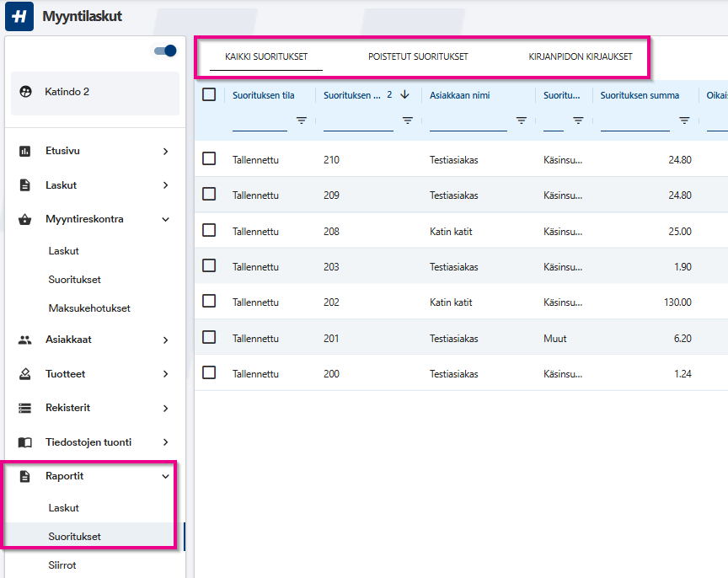Open Siirrot under Raportit
Viewport: 728px width, 578px height.
62,565
